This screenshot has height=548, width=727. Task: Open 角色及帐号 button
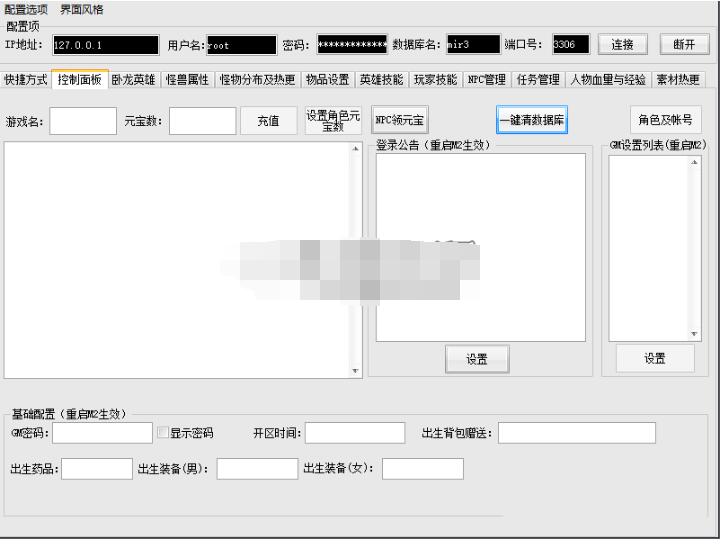(x=665, y=120)
